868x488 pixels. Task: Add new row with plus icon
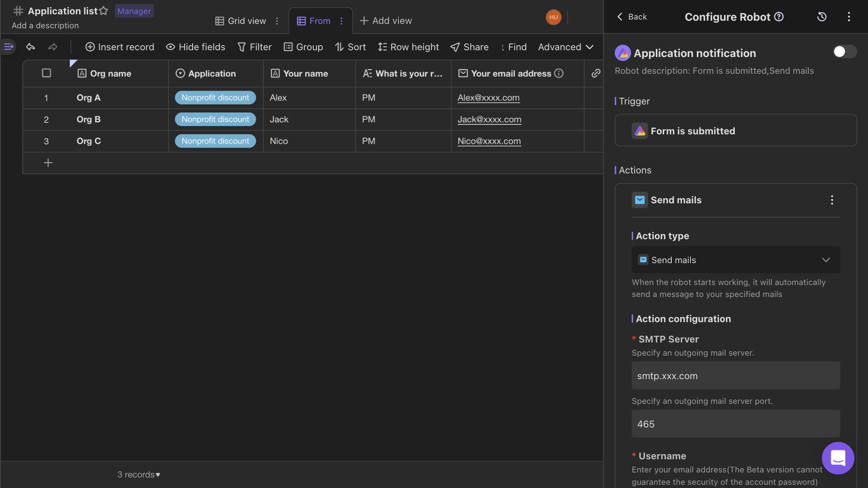coord(48,163)
